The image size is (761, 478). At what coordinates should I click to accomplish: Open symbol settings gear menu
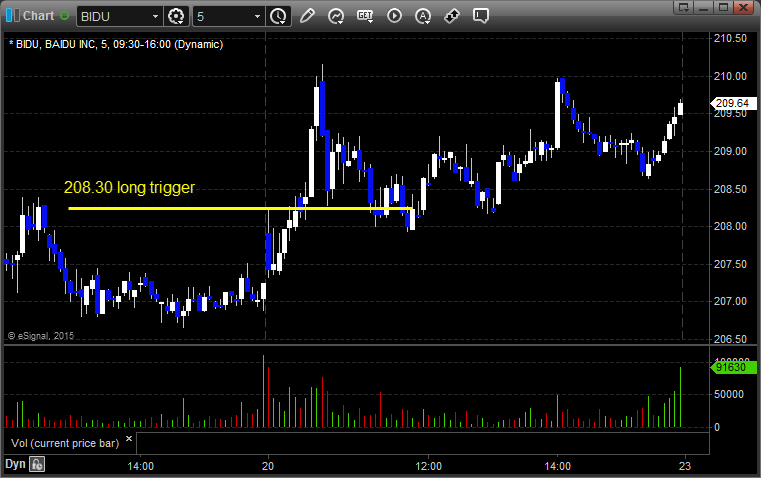click(x=176, y=16)
